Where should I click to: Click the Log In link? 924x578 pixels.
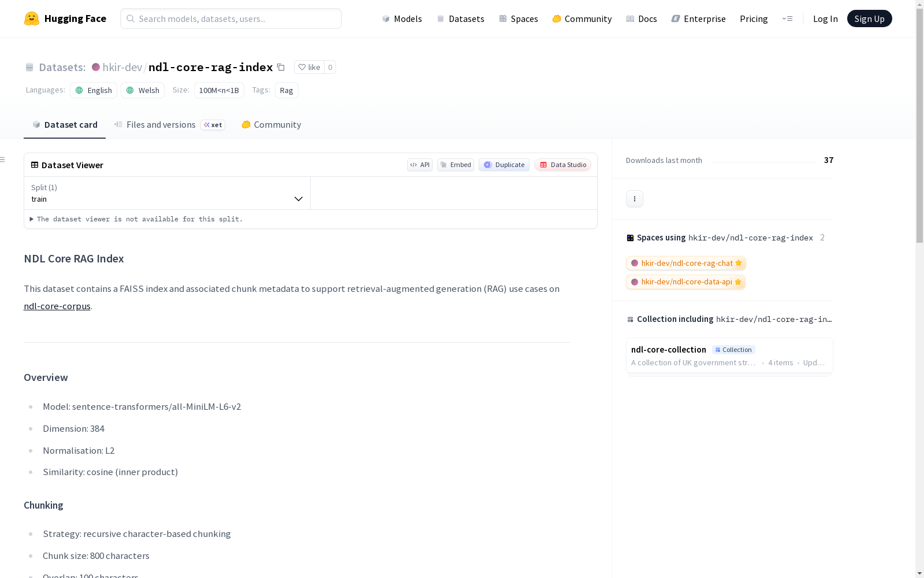(x=825, y=18)
